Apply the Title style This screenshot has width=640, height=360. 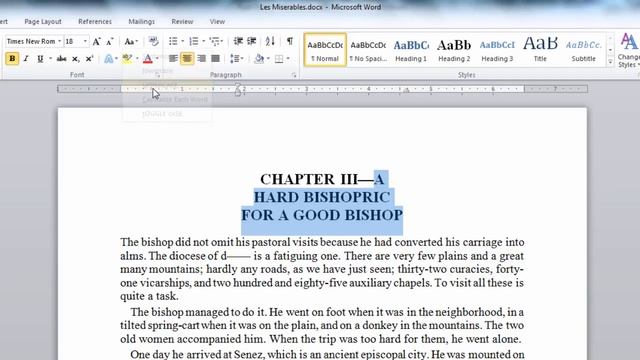tap(540, 50)
